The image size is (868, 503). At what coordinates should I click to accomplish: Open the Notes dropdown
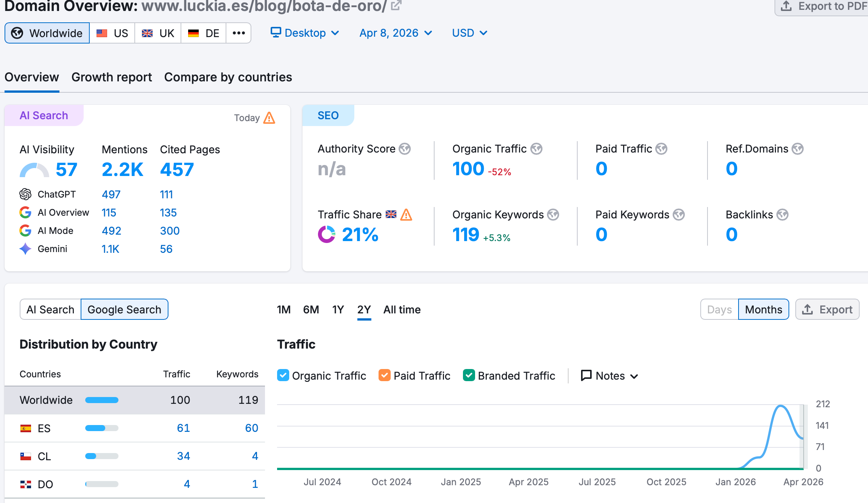point(610,376)
